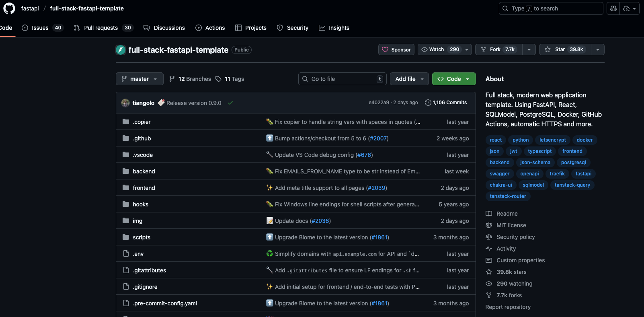644x317 pixels.
Task: Click the fastapi repository logo icon
Action: click(x=121, y=50)
